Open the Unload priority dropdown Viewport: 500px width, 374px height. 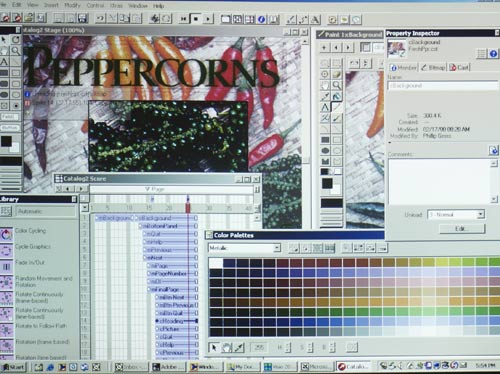coord(480,214)
